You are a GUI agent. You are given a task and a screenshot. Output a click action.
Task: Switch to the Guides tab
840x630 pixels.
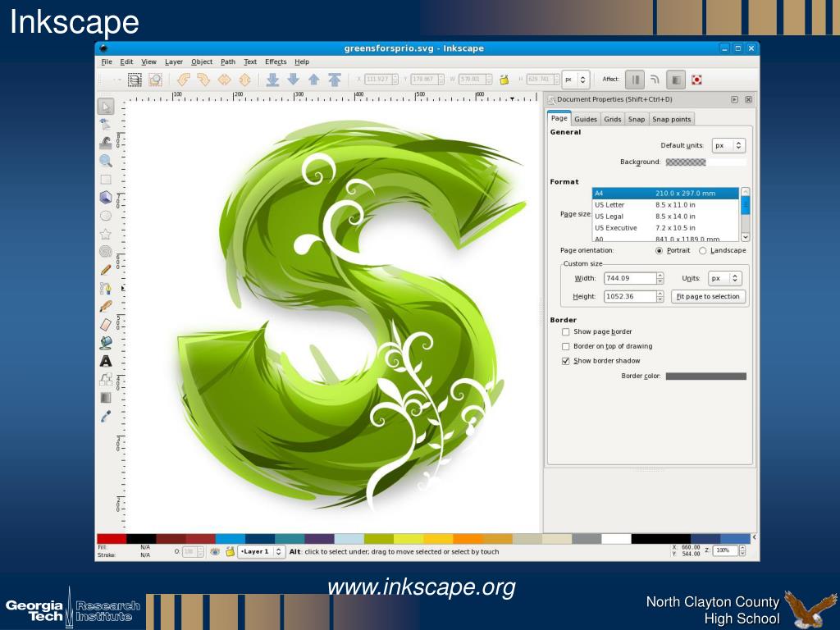coord(586,119)
